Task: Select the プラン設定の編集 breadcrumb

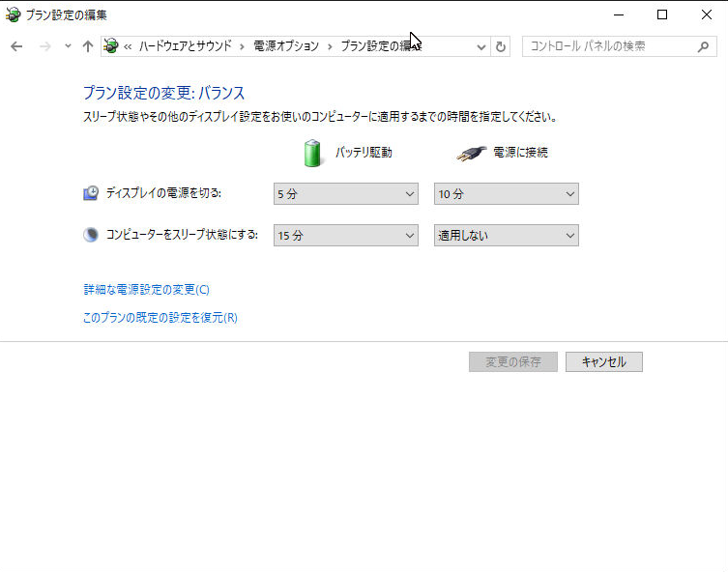Action: point(381,46)
